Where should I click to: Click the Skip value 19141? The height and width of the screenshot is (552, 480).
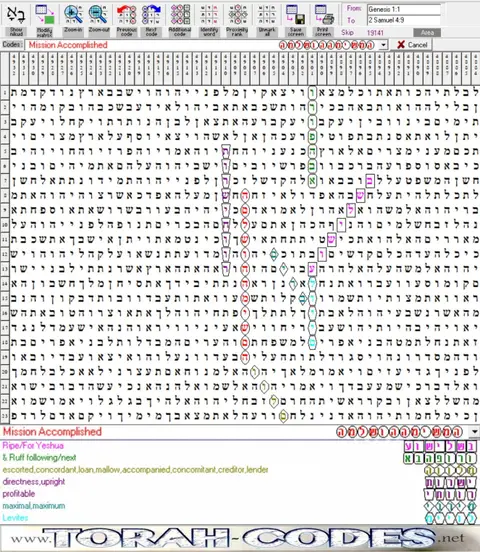tap(375, 33)
